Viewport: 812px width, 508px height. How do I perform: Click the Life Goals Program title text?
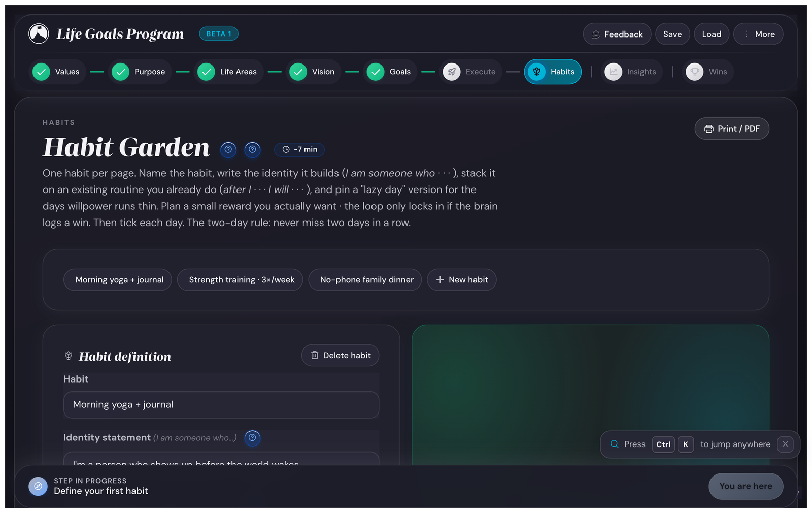click(120, 34)
